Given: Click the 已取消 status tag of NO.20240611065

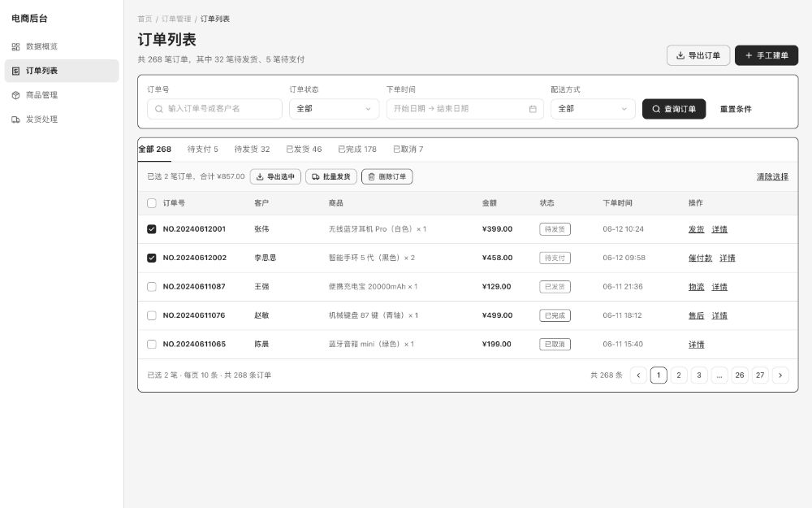Looking at the screenshot, I should pyautogui.click(x=555, y=344).
